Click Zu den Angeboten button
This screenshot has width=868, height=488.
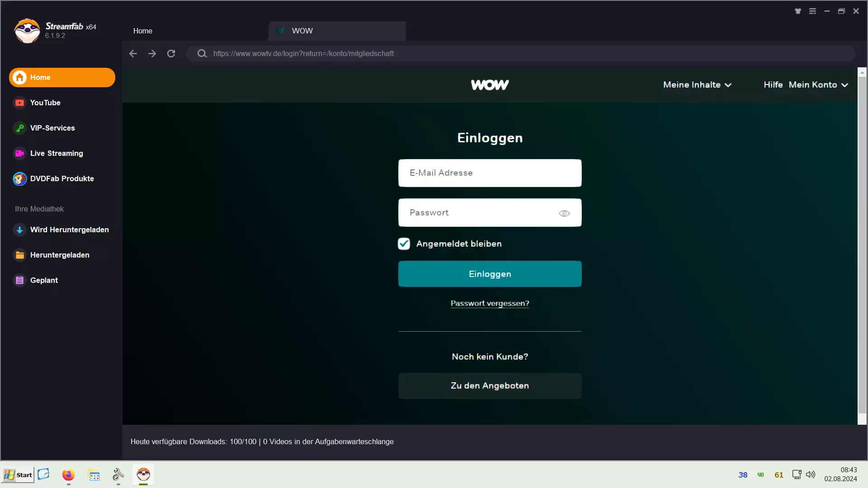[x=490, y=386]
